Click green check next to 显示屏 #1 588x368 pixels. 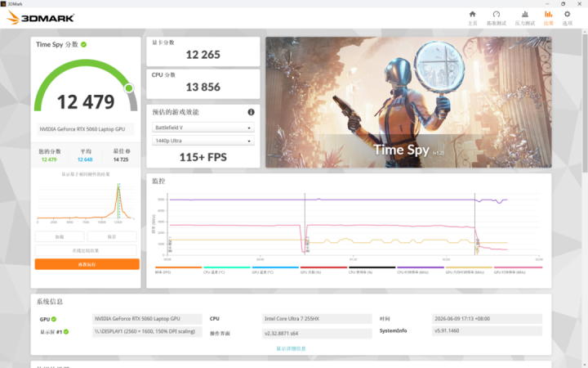[x=66, y=331]
